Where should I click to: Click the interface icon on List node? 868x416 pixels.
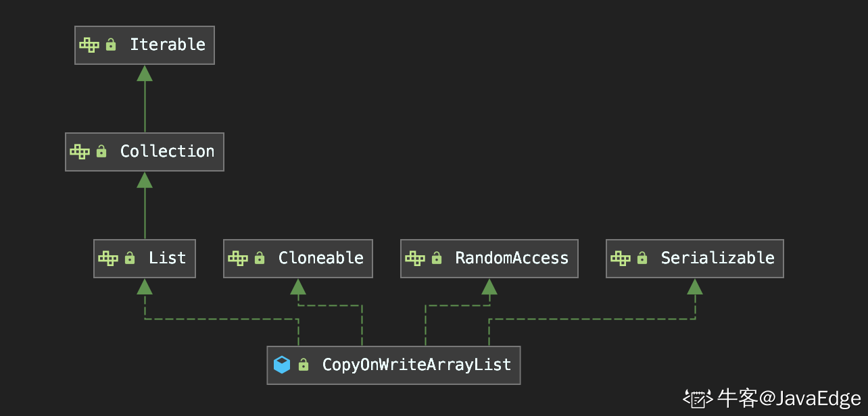(x=108, y=259)
